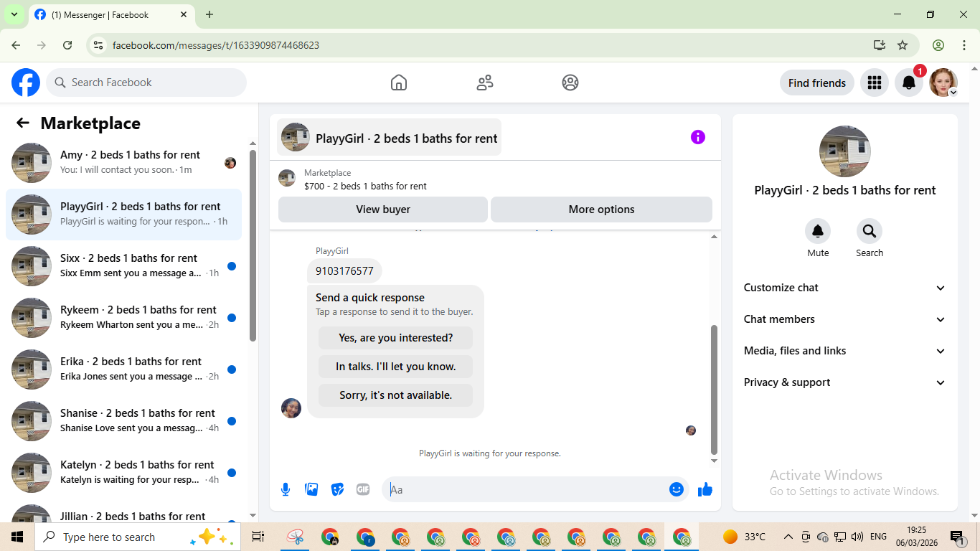980x551 pixels.
Task: Send a voice clip with microphone icon
Action: pos(286,489)
